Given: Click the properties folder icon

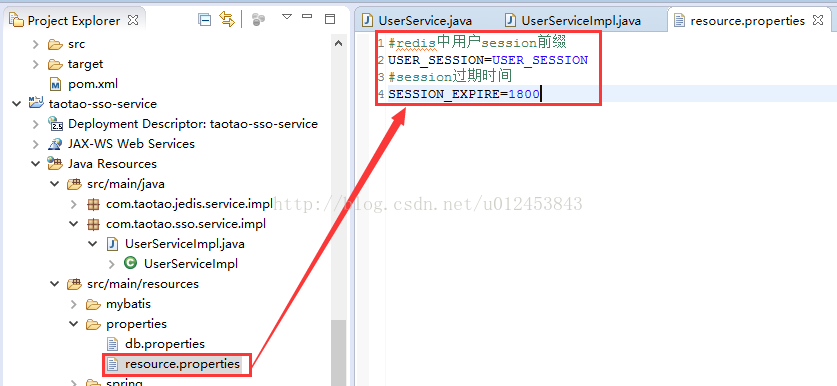Looking at the screenshot, I should pyautogui.click(x=93, y=324).
